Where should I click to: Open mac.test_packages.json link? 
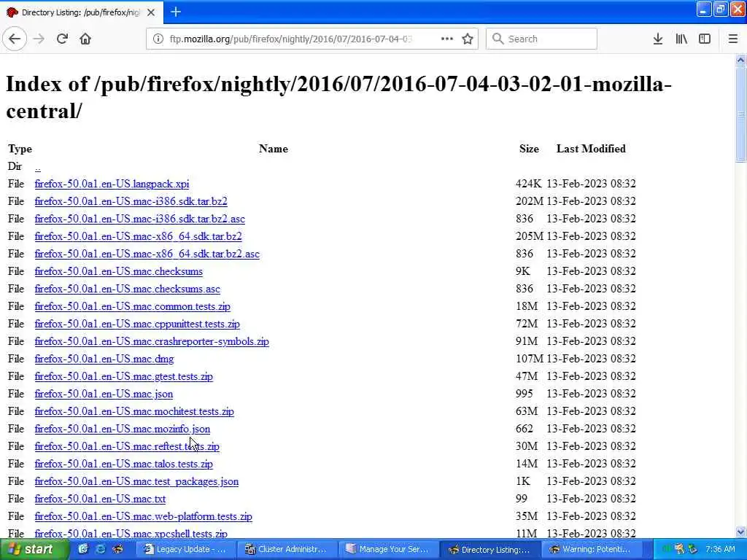coord(136,481)
